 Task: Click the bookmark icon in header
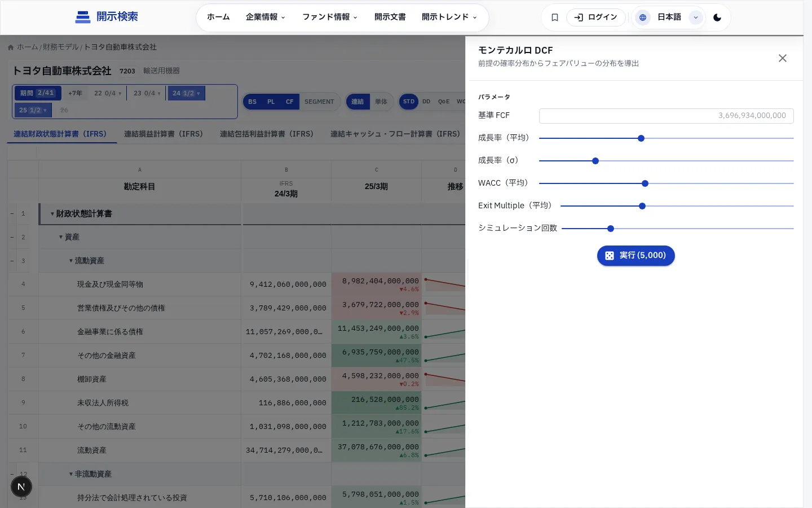pyautogui.click(x=555, y=17)
